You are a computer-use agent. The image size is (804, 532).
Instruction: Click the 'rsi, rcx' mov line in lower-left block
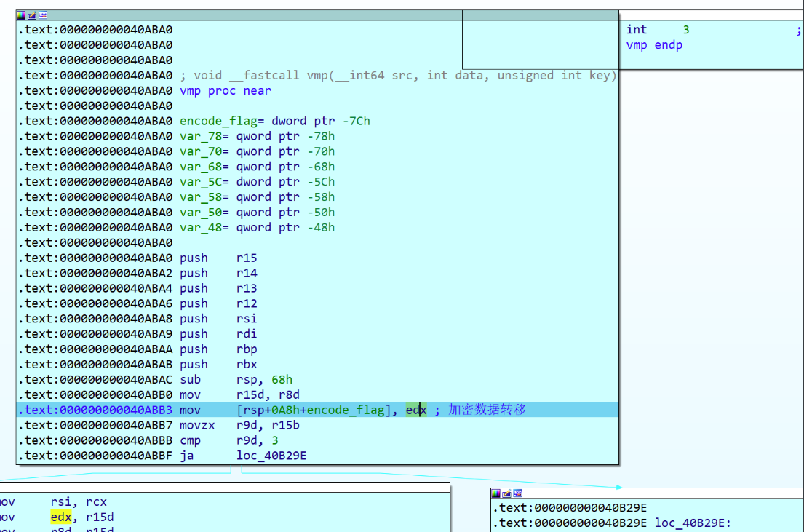click(53, 501)
